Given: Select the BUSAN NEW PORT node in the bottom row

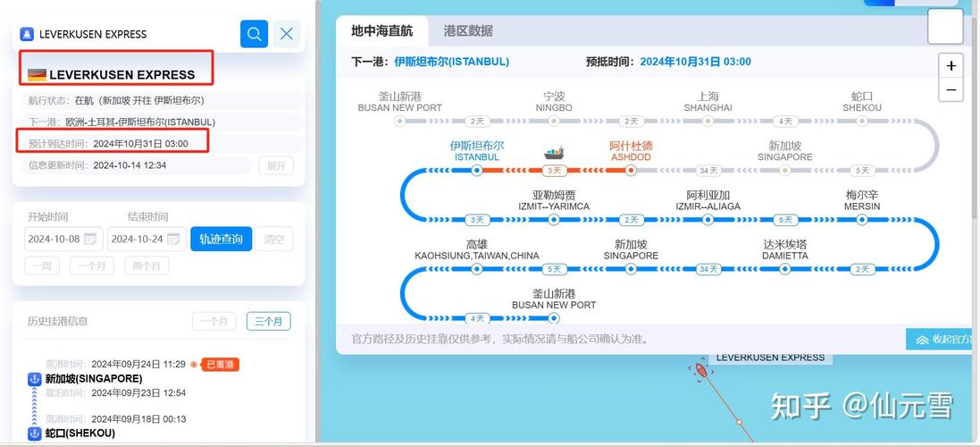Looking at the screenshot, I should click(554, 318).
